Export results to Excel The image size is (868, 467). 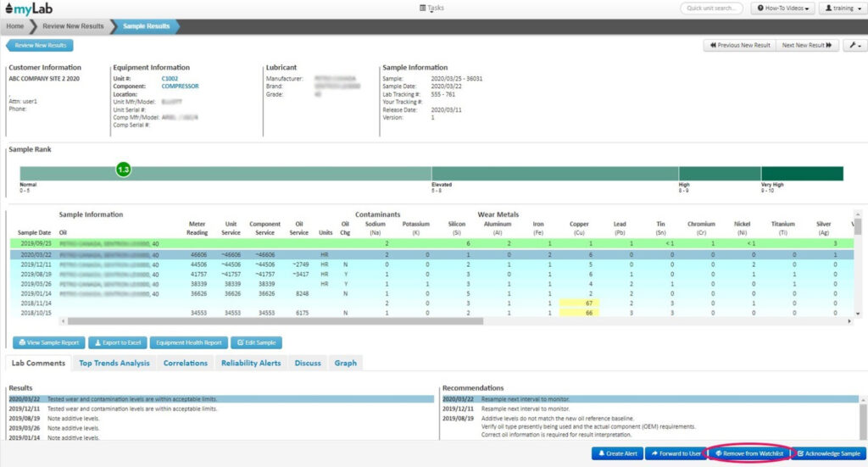pos(115,343)
